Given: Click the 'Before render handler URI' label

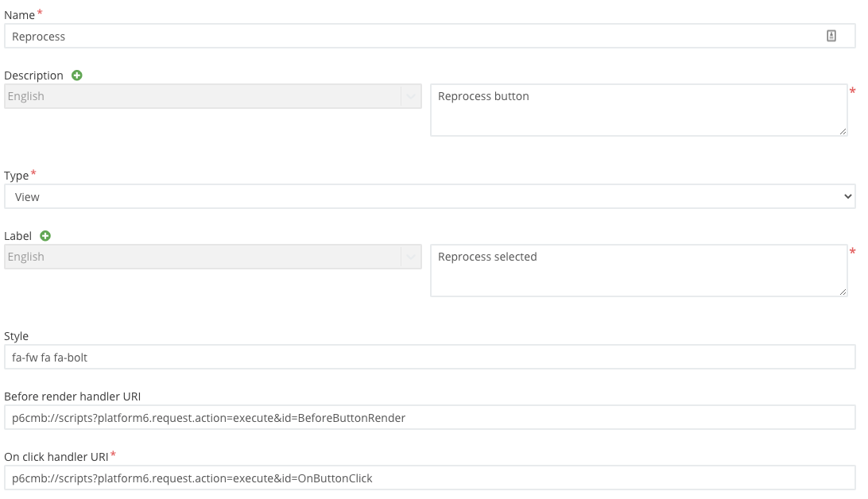Looking at the screenshot, I should click(72, 396).
